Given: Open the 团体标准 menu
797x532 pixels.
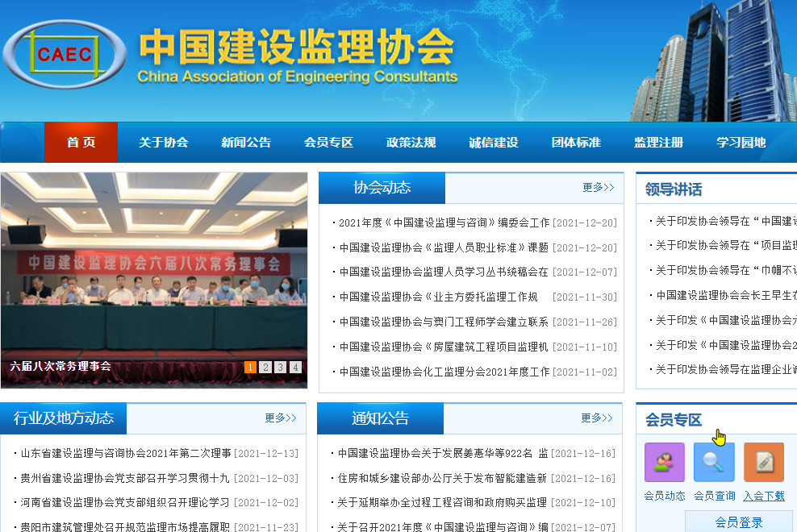Looking at the screenshot, I should point(577,143).
